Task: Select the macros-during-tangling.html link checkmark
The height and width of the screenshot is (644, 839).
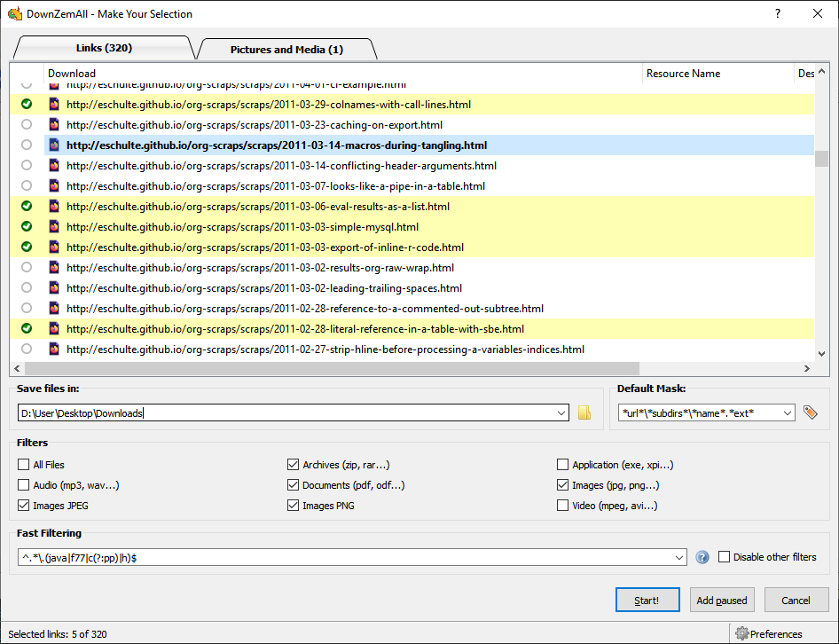Action: pos(27,145)
